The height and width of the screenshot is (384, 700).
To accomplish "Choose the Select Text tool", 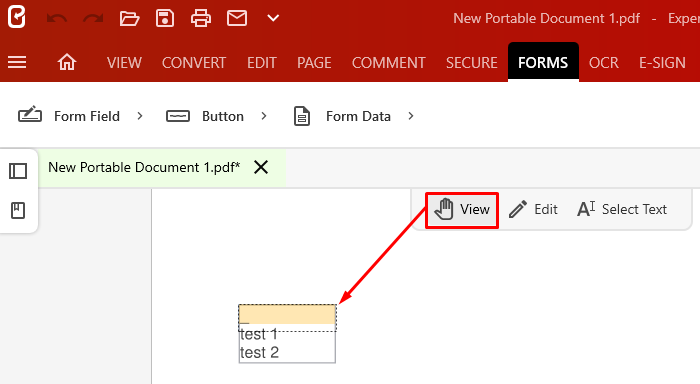I will point(622,209).
